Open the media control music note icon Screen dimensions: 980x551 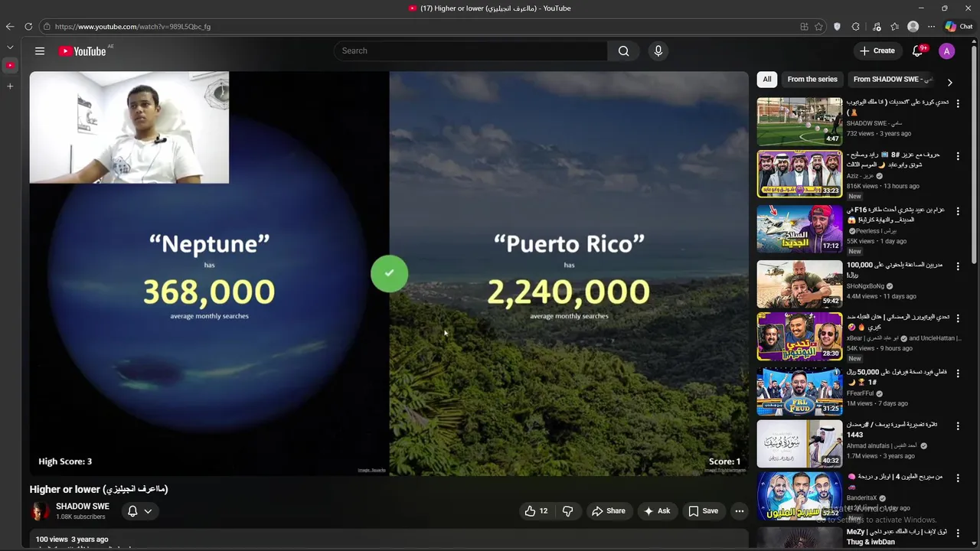(877, 27)
